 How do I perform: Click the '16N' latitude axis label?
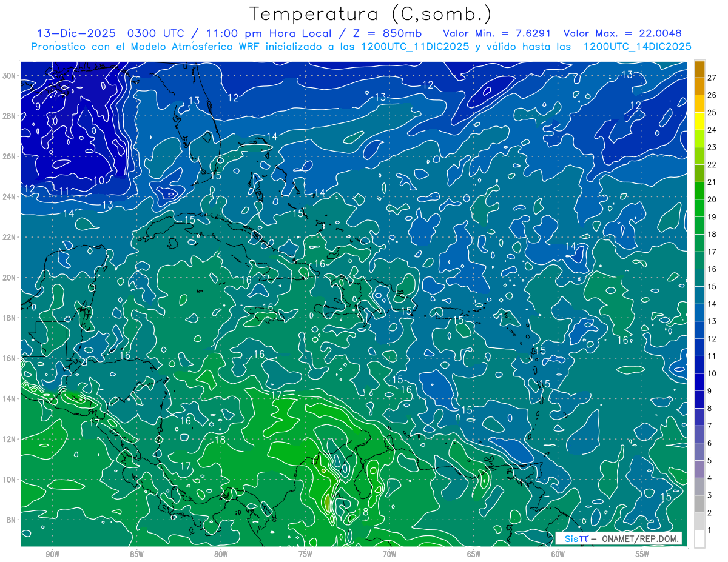click(9, 358)
